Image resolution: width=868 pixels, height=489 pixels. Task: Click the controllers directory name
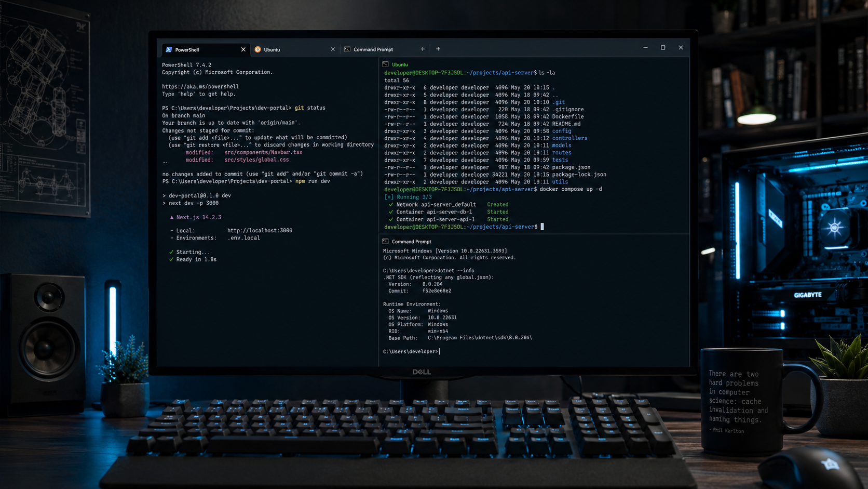point(570,138)
